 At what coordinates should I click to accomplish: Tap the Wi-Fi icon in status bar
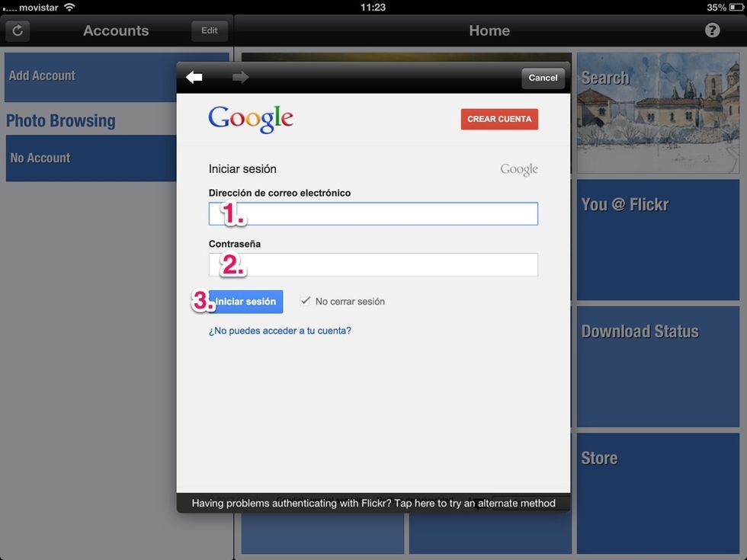coord(69,7)
